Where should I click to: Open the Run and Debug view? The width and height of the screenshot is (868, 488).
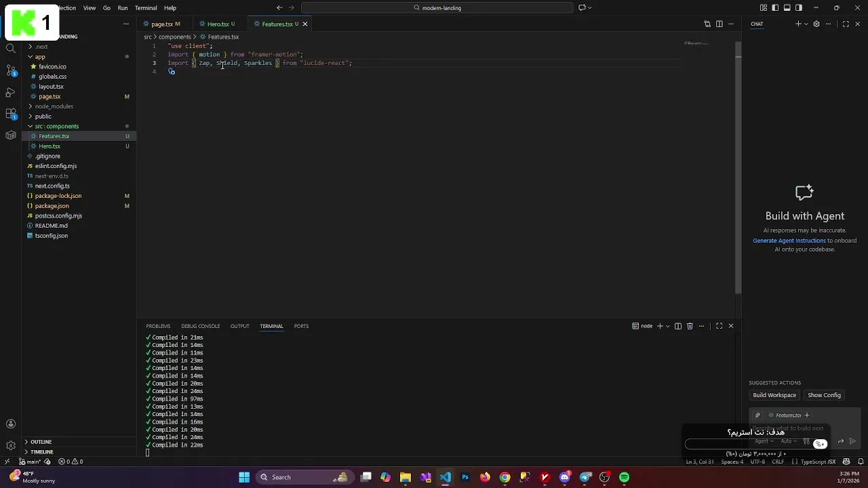click(11, 91)
